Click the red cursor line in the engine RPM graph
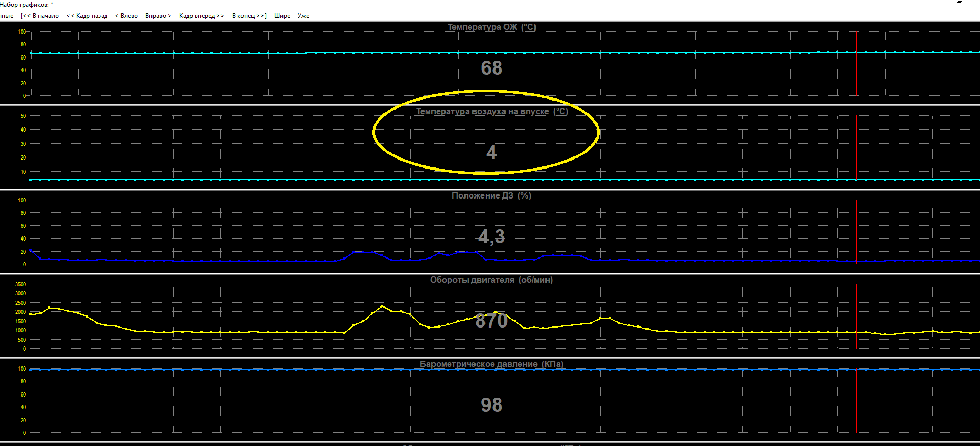 (856, 316)
